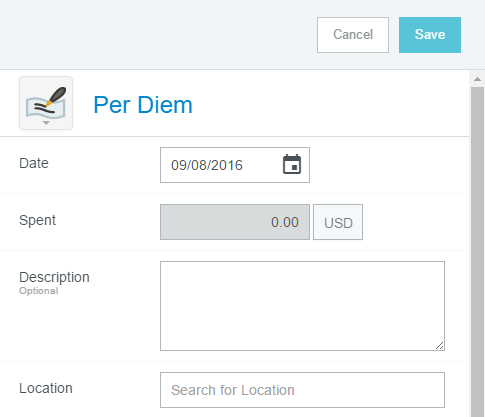Viewport: 485px width, 417px height.
Task: Click the Per Diem expense type icon
Action: click(x=46, y=103)
